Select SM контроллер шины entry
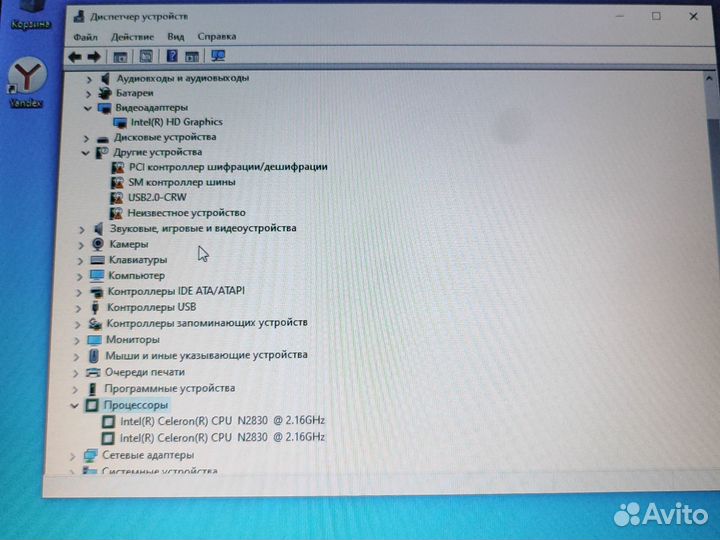This screenshot has width=720, height=540. pyautogui.click(x=182, y=182)
